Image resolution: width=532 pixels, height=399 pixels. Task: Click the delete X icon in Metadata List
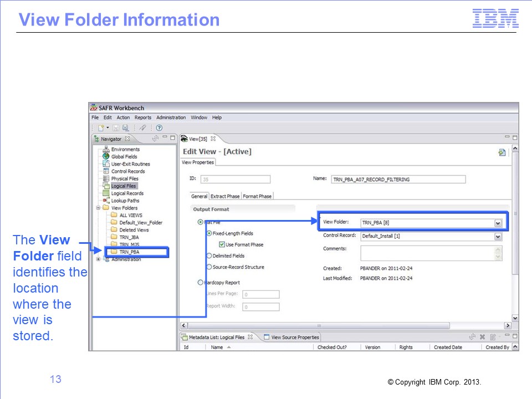pos(483,337)
